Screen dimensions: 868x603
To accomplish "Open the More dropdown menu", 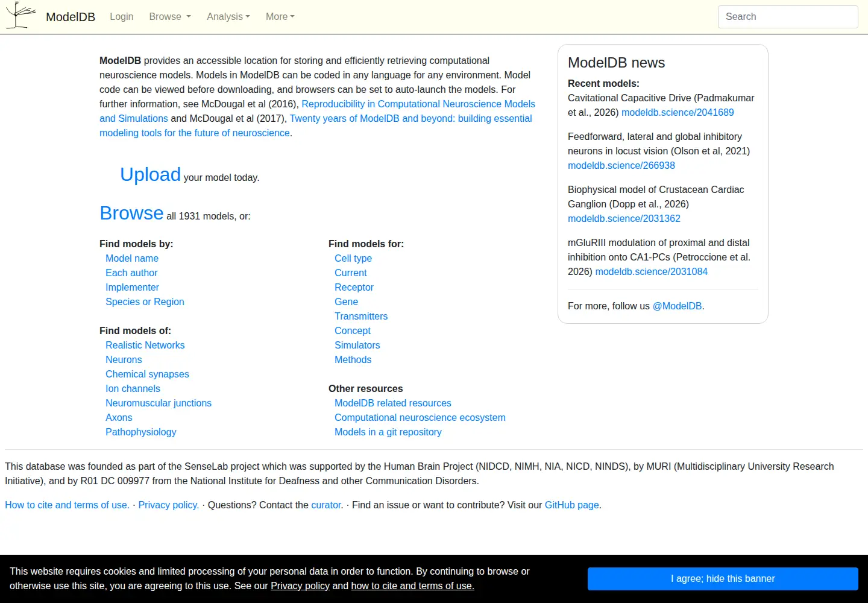I will coord(280,17).
